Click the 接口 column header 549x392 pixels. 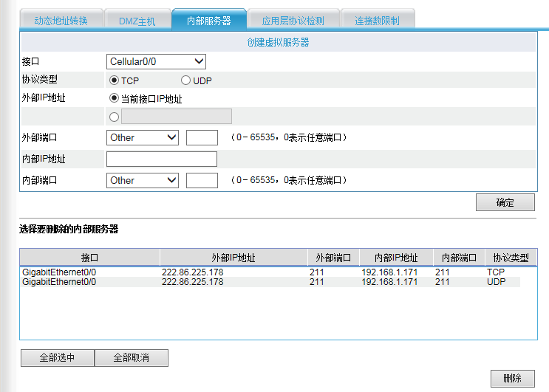click(x=89, y=258)
